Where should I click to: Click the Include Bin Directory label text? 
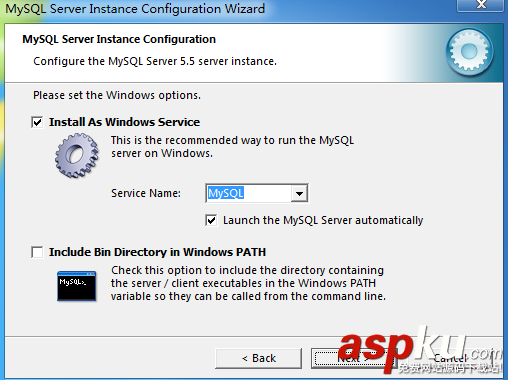(157, 252)
